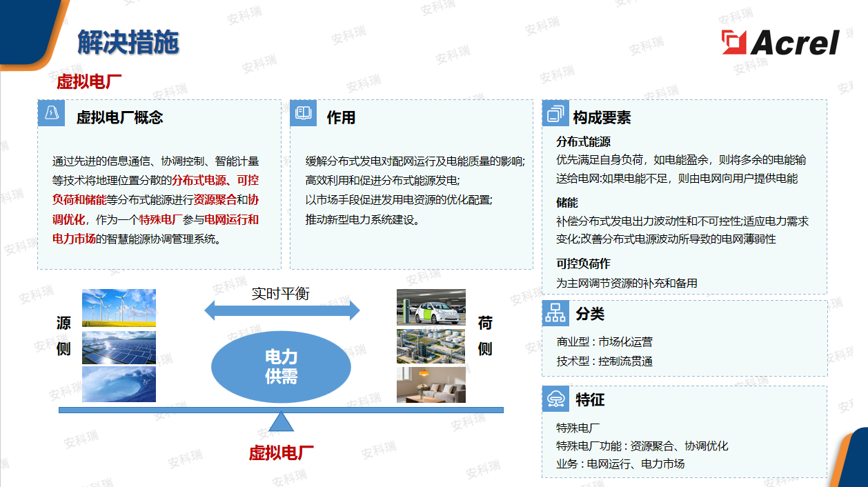
Task: Select the solar panels photo
Action: (119, 347)
